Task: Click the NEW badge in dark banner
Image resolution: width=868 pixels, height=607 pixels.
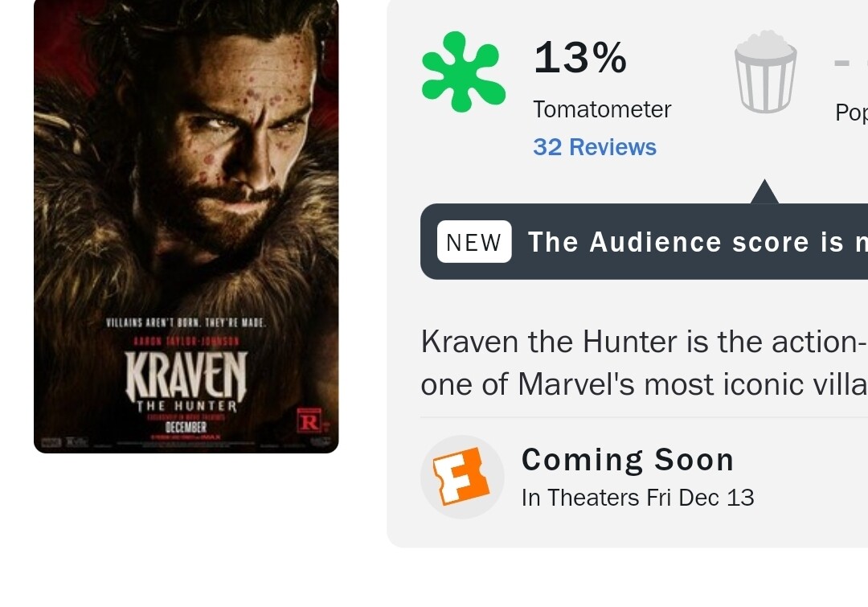Action: pyautogui.click(x=474, y=242)
